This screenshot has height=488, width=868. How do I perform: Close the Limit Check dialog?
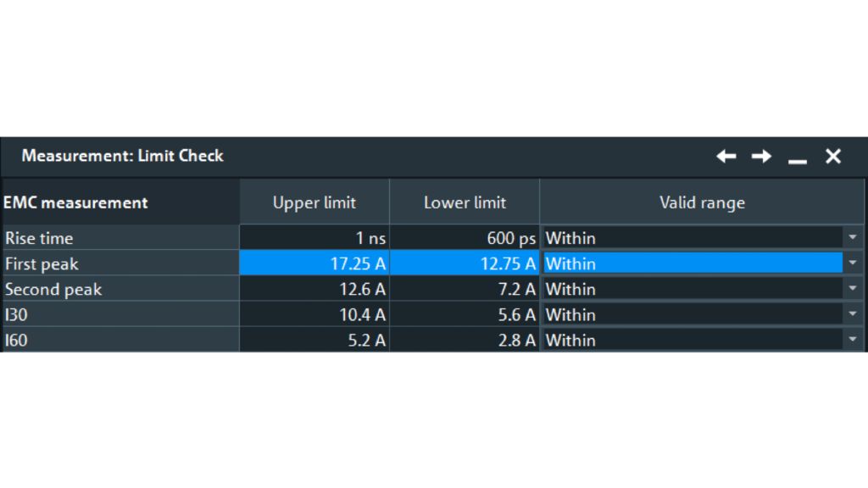tap(833, 156)
